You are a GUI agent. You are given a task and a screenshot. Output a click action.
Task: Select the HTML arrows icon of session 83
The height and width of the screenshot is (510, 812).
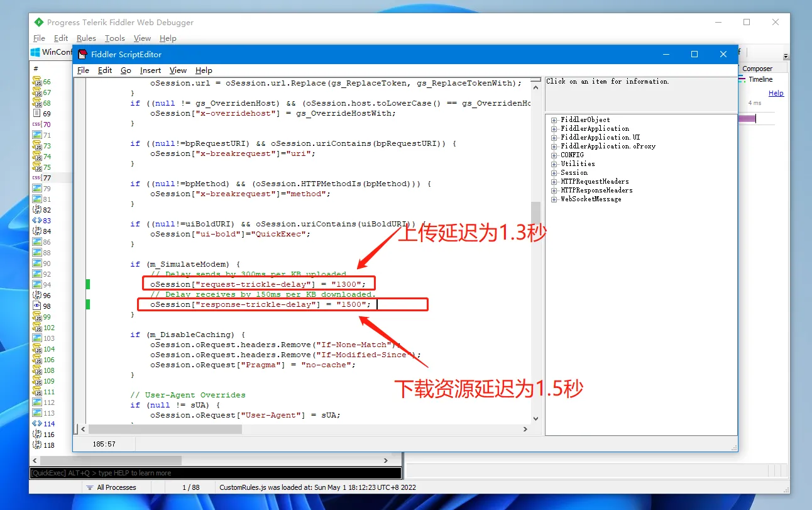click(x=36, y=221)
